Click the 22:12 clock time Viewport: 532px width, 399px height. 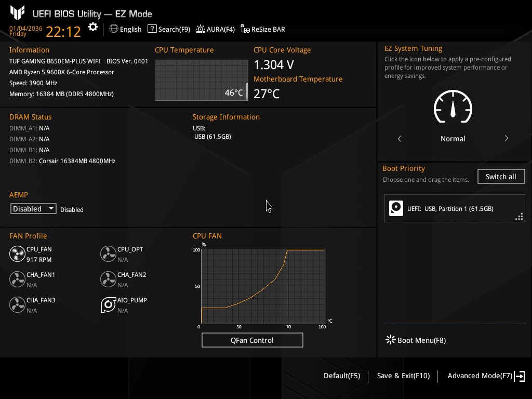click(x=63, y=32)
